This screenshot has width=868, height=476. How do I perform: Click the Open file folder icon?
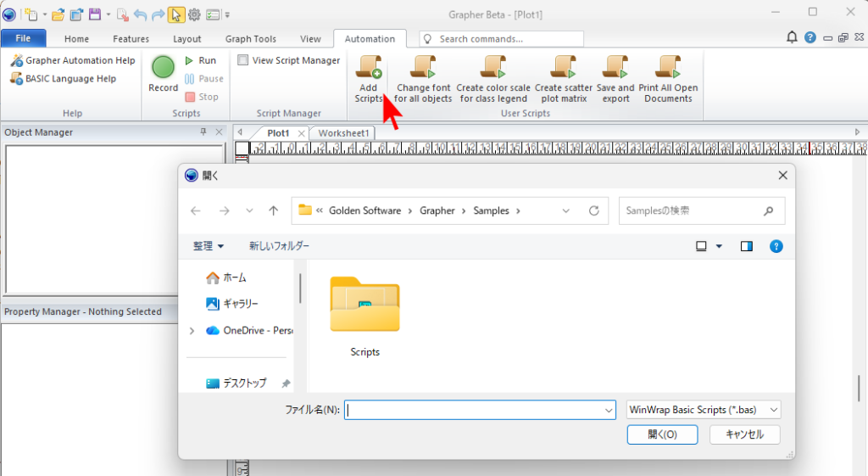58,14
